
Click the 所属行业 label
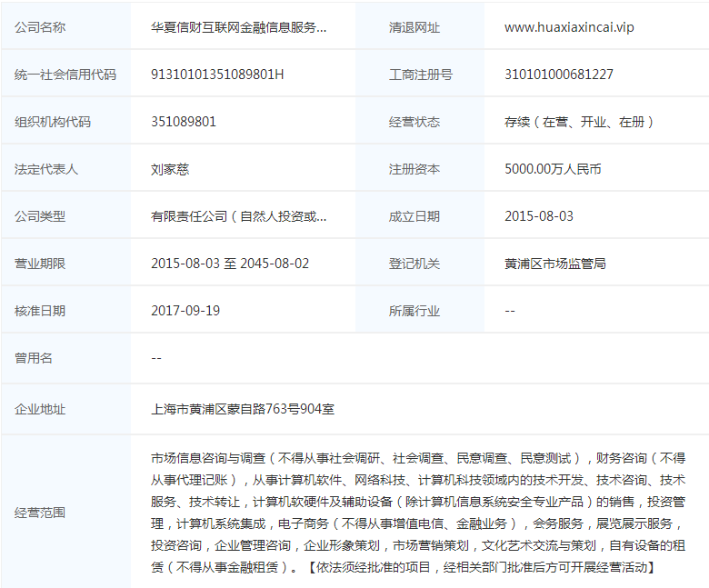414,311
